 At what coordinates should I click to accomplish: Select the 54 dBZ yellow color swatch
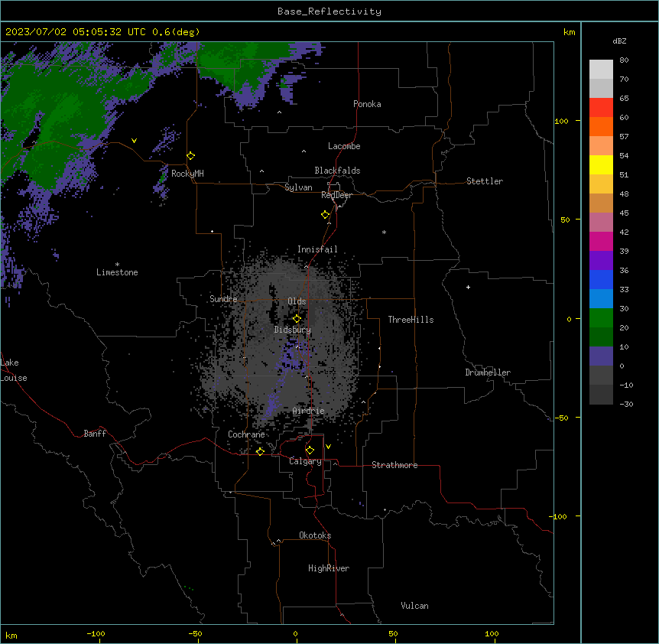click(x=601, y=164)
